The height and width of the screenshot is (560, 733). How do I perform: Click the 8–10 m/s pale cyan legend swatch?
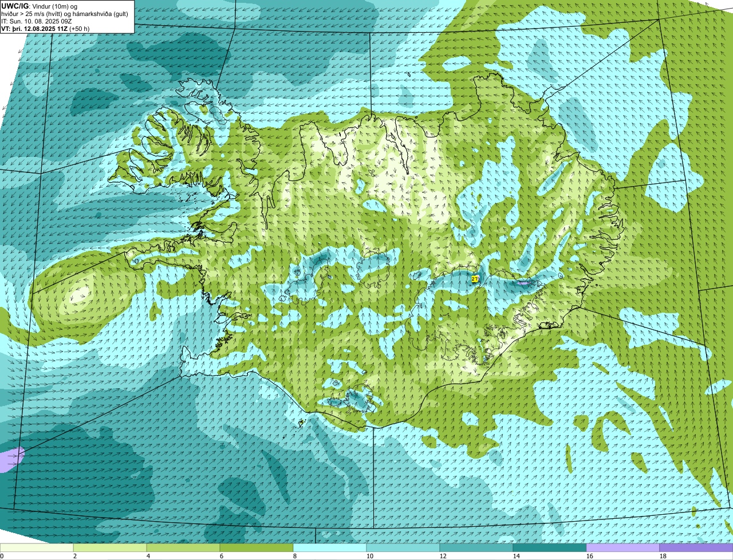pos(330,547)
